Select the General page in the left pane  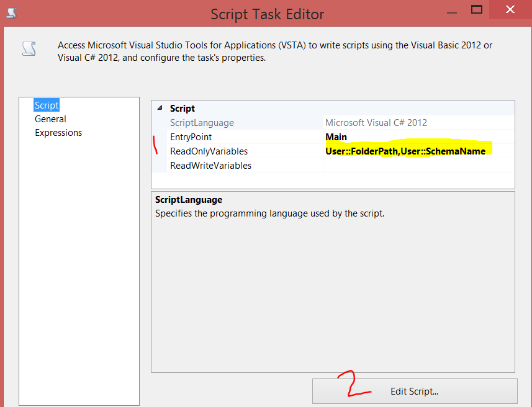pyautogui.click(x=50, y=119)
